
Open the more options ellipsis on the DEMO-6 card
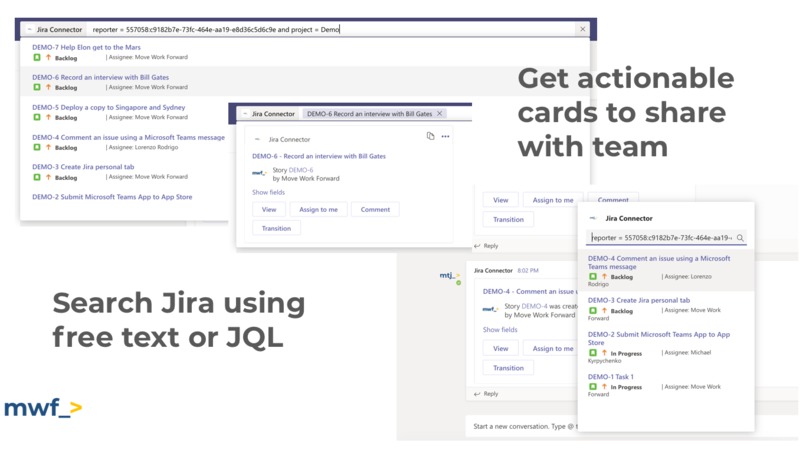tap(445, 137)
